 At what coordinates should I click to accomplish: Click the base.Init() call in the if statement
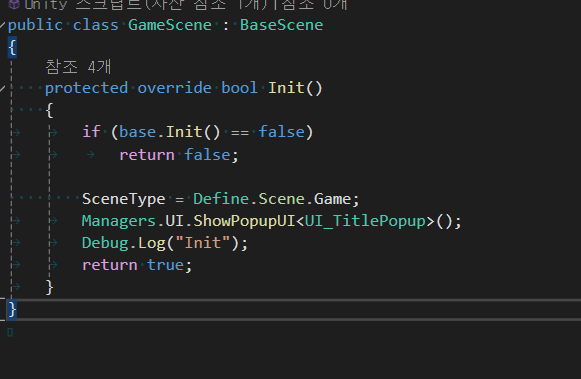[x=170, y=132]
